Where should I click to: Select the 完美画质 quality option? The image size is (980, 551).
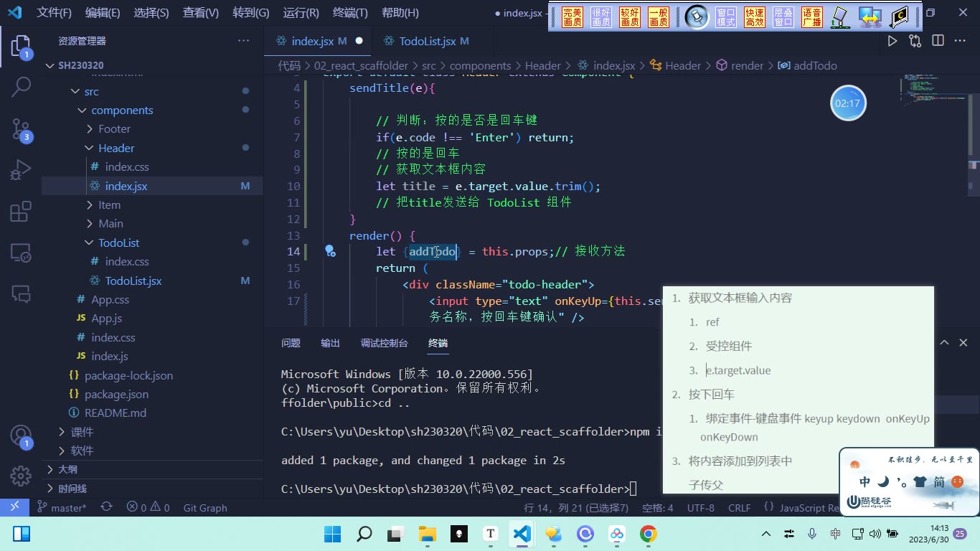pos(573,17)
